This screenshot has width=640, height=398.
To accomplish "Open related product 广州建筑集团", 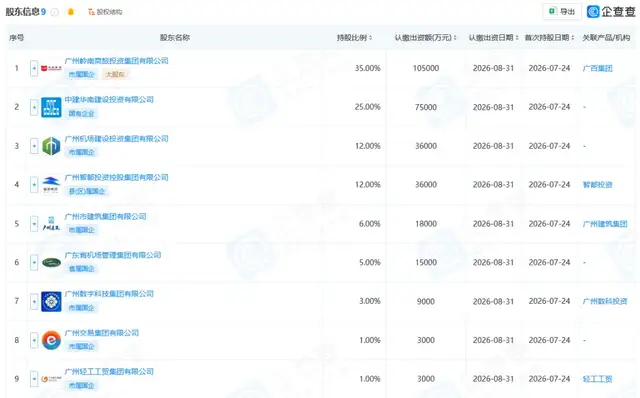I will (x=605, y=224).
